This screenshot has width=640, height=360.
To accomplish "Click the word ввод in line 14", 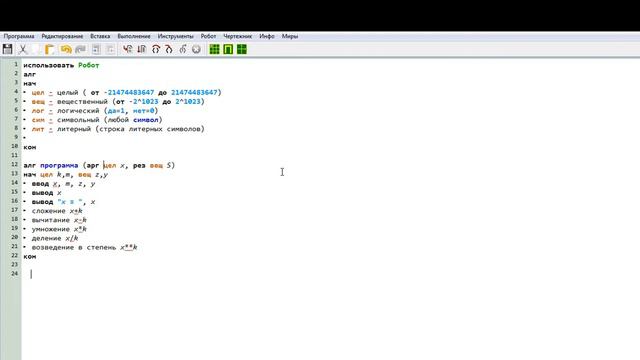I will [40, 184].
